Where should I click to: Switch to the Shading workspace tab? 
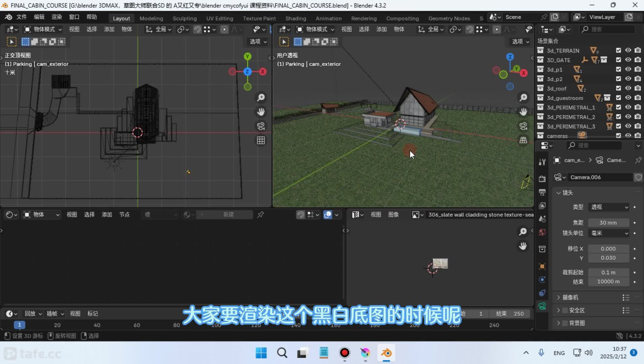295,18
